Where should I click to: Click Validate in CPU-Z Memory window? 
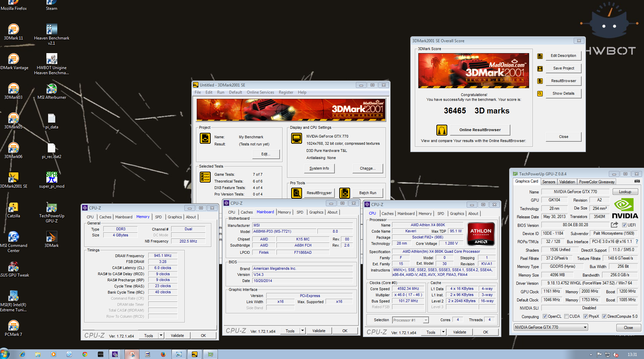pos(177,335)
